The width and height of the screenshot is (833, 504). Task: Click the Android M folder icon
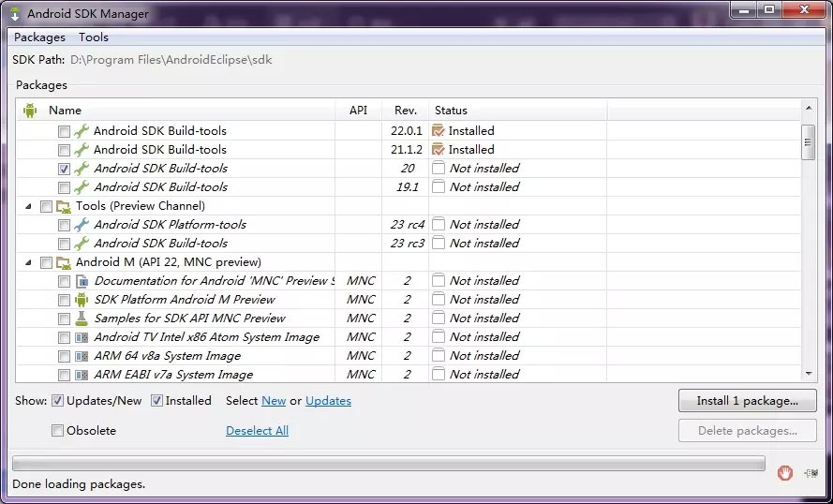(x=64, y=262)
